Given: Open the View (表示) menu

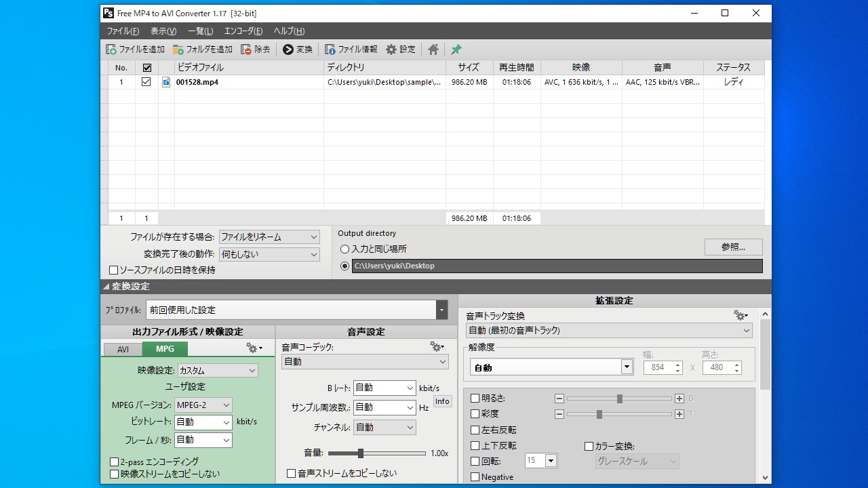Looking at the screenshot, I should (x=163, y=31).
